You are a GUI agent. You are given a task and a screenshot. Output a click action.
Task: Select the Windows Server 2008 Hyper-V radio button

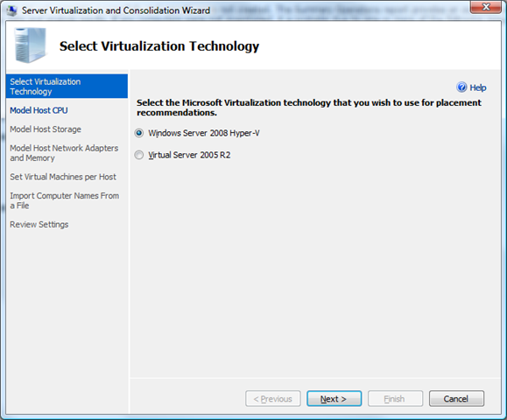[x=139, y=133]
